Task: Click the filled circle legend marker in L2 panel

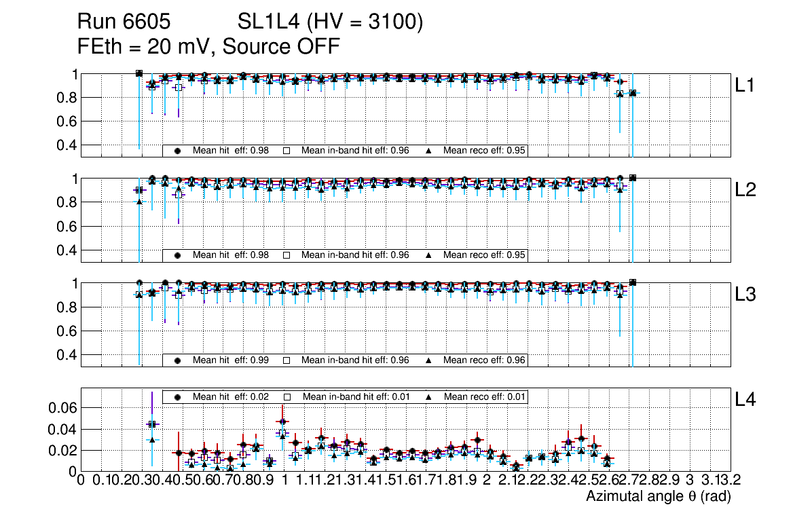Action: [178, 255]
